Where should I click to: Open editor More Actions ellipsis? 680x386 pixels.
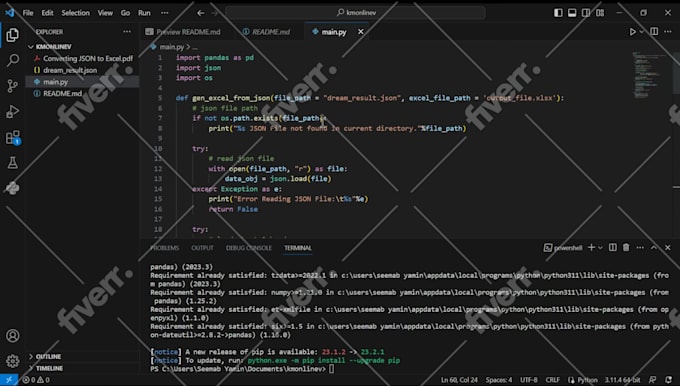[668, 32]
